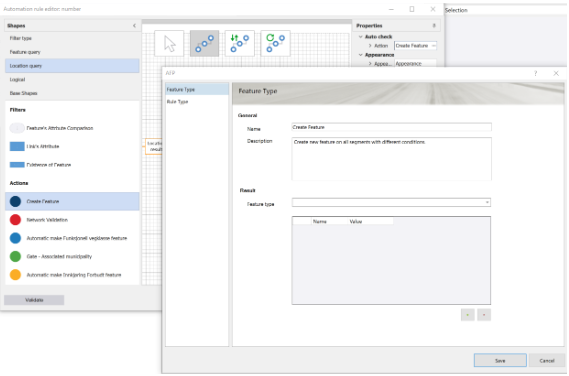Image resolution: width=569 pixels, height=376 pixels.
Task: Close the AFP dialog
Action: (x=556, y=73)
